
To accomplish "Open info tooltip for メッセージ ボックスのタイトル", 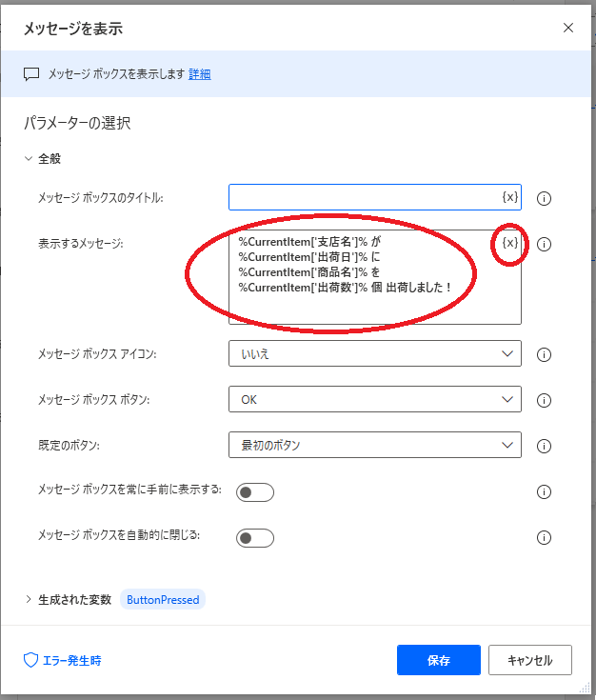I will [545, 198].
